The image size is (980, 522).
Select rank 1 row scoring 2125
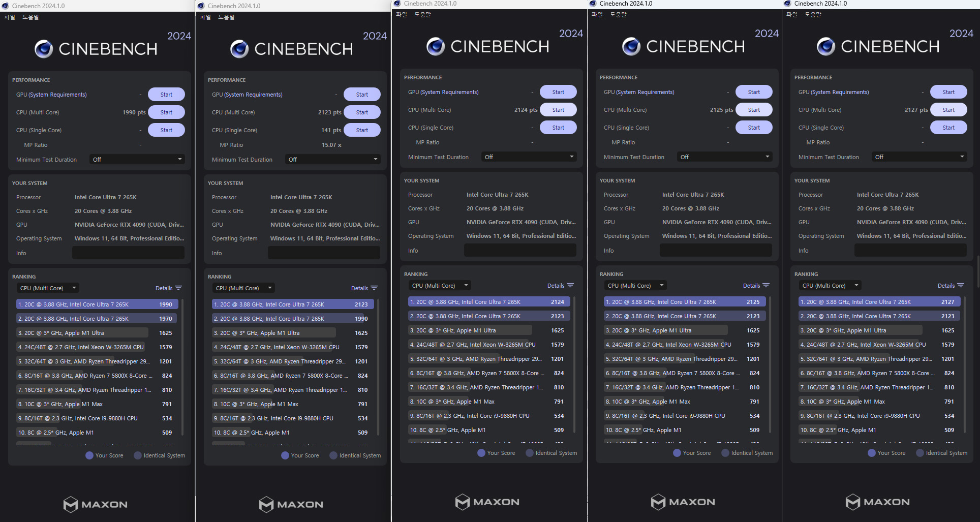[684, 302]
